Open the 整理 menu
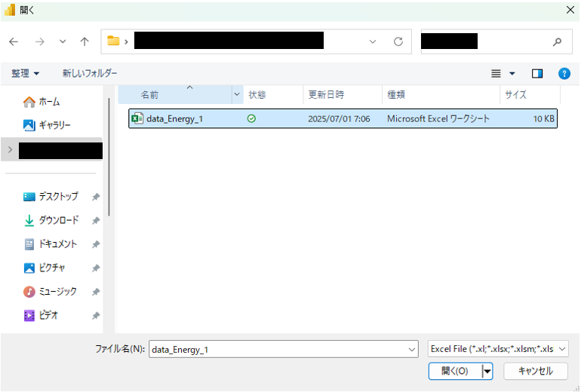This screenshot has width=581, height=392. (x=25, y=73)
